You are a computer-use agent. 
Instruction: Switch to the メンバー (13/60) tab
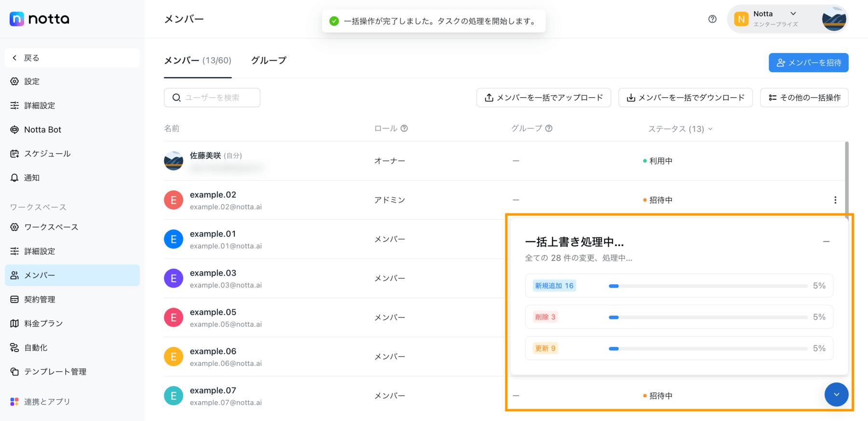click(x=198, y=61)
